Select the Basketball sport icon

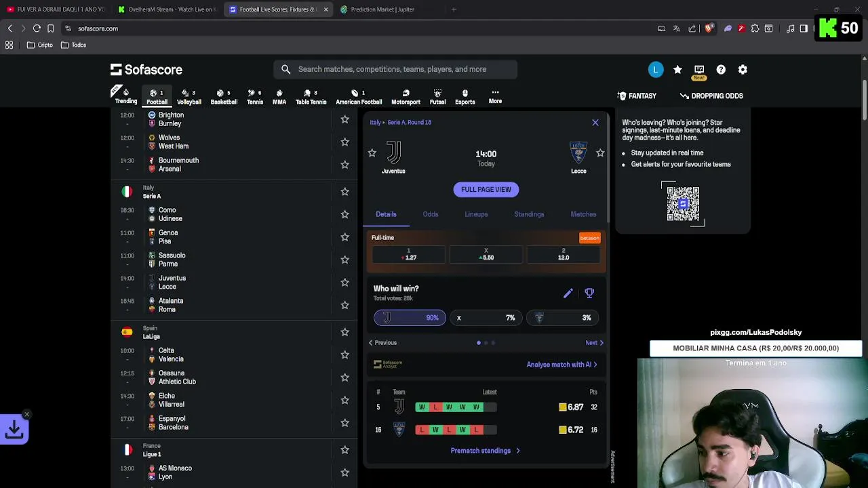224,97
